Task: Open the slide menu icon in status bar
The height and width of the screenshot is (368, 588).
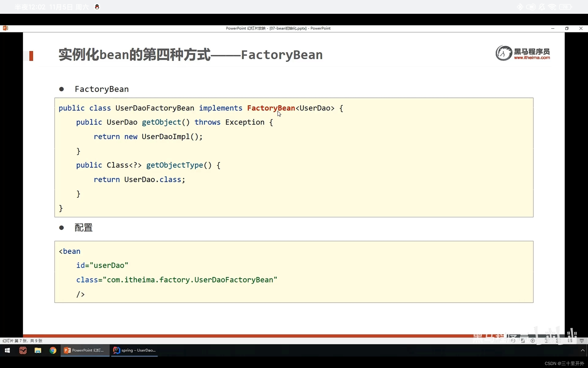Action: (523, 341)
